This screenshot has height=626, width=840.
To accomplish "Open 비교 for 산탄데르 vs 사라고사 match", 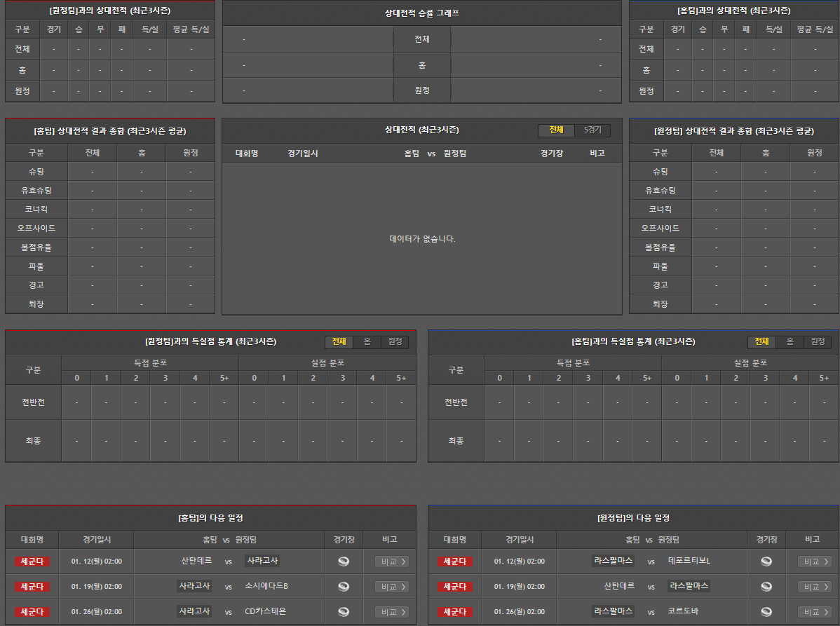I will [x=392, y=561].
